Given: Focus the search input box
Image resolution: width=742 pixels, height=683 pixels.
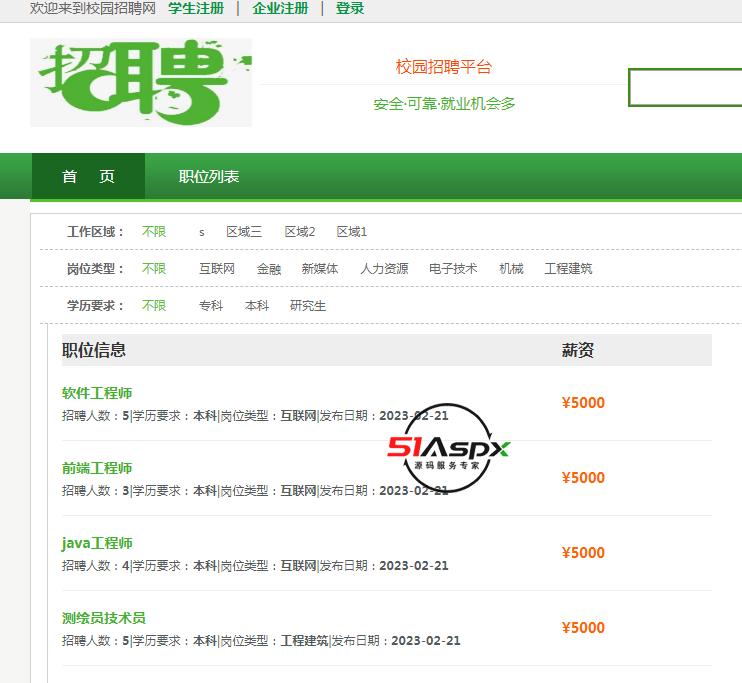Looking at the screenshot, I should [685, 88].
